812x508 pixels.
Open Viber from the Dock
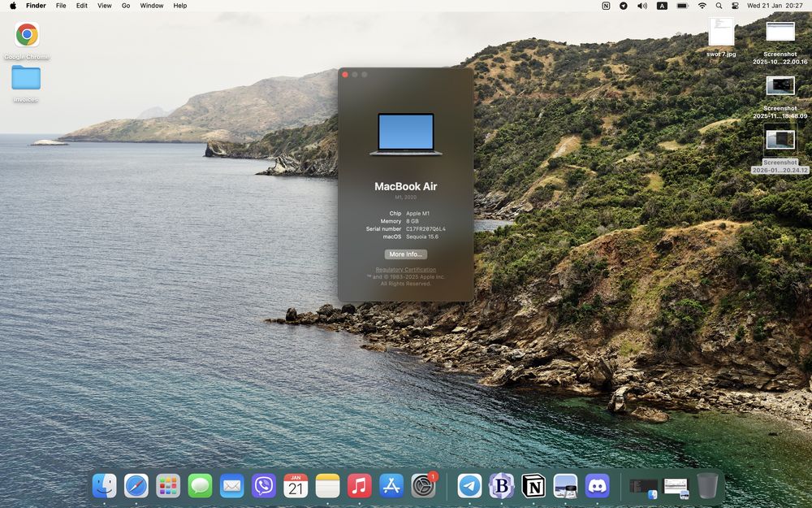point(264,486)
